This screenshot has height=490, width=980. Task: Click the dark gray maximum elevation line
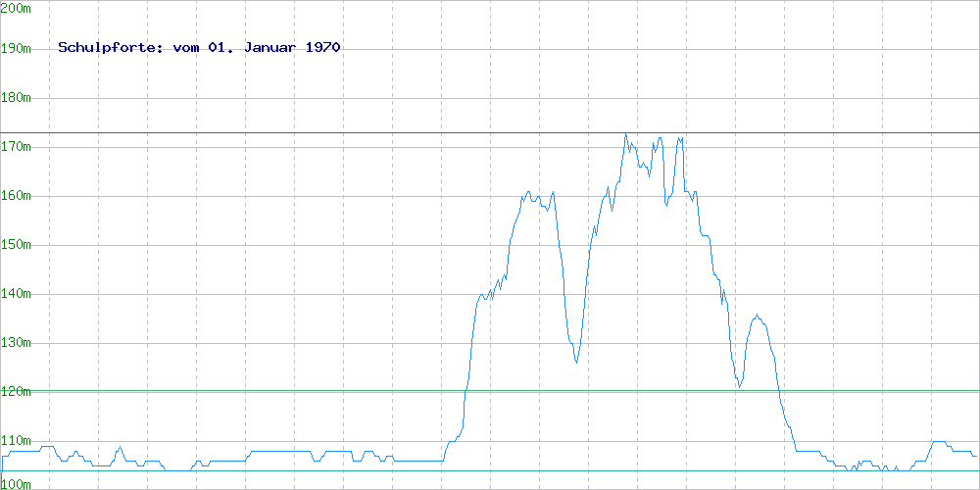coord(294,132)
